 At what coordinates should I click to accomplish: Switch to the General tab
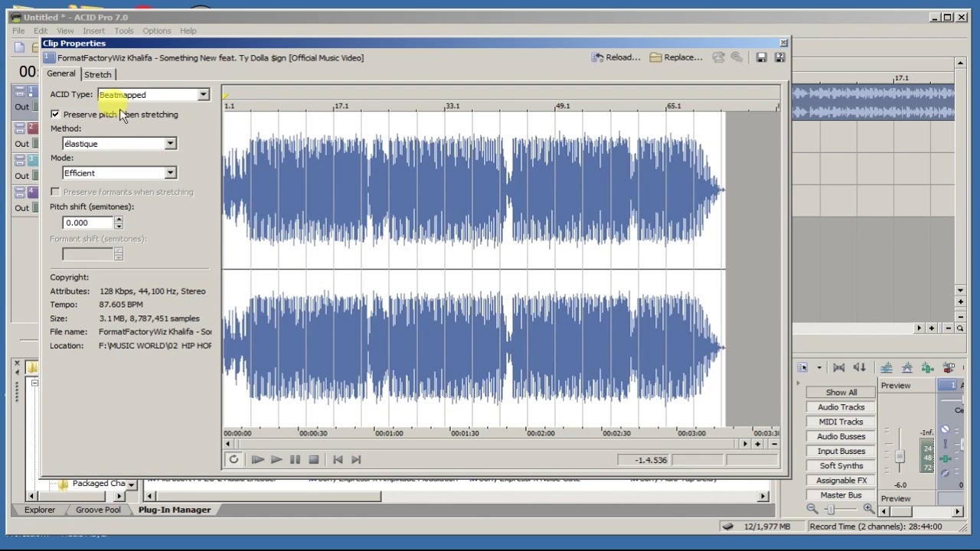coord(61,73)
